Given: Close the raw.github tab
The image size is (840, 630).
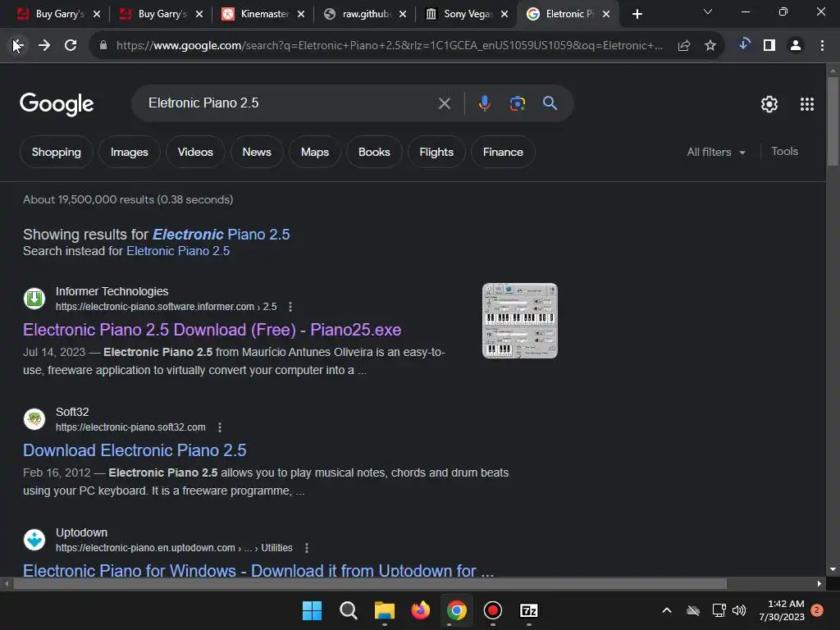Looking at the screenshot, I should point(402,14).
